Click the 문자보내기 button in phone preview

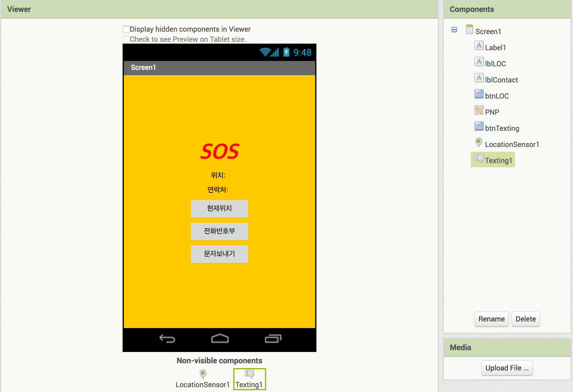220,254
